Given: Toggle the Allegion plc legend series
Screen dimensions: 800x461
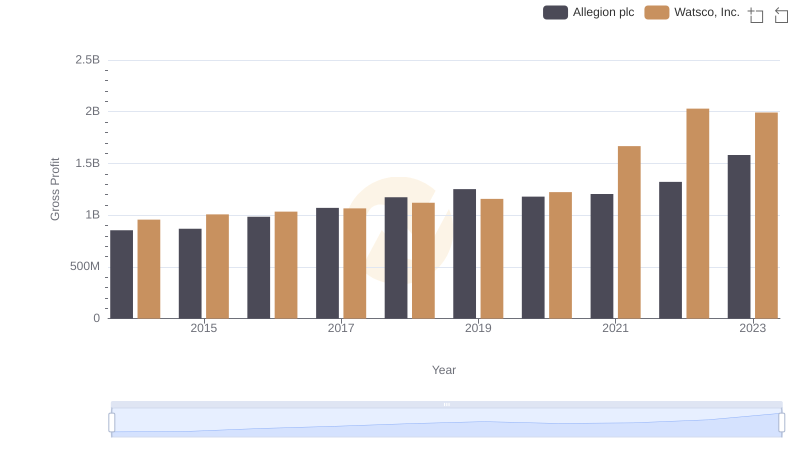Looking at the screenshot, I should click(x=588, y=12).
